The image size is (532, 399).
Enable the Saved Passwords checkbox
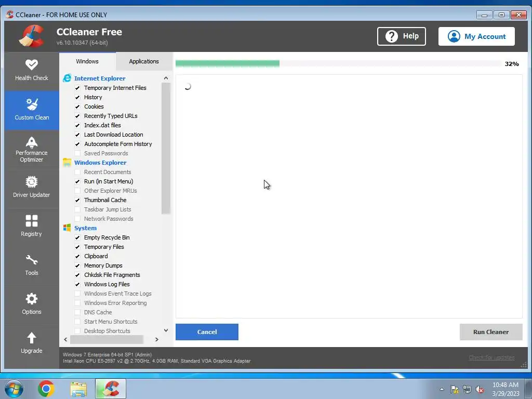pos(77,153)
